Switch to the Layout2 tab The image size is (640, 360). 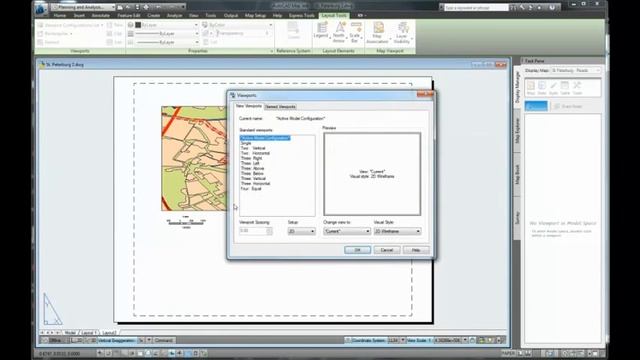pyautogui.click(x=109, y=333)
